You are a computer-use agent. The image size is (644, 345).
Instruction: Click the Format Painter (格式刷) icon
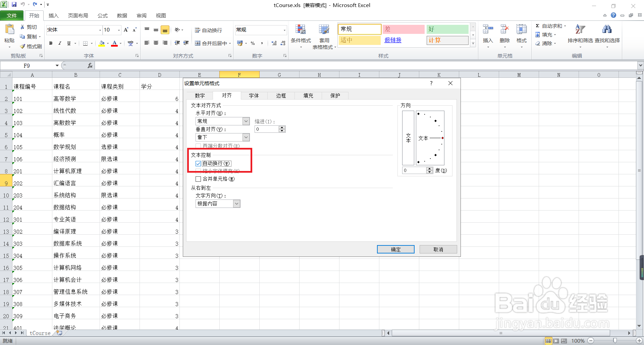[x=22, y=46]
